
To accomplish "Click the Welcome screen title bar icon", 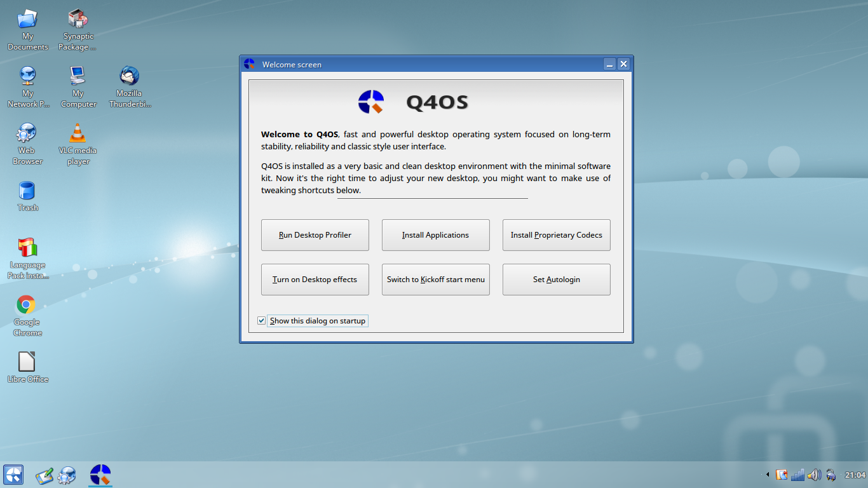I will (x=249, y=64).
